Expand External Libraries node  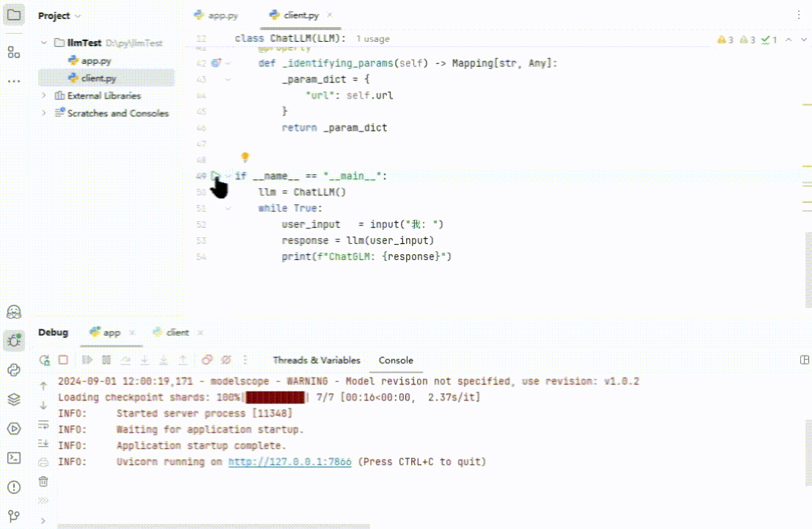pos(44,96)
